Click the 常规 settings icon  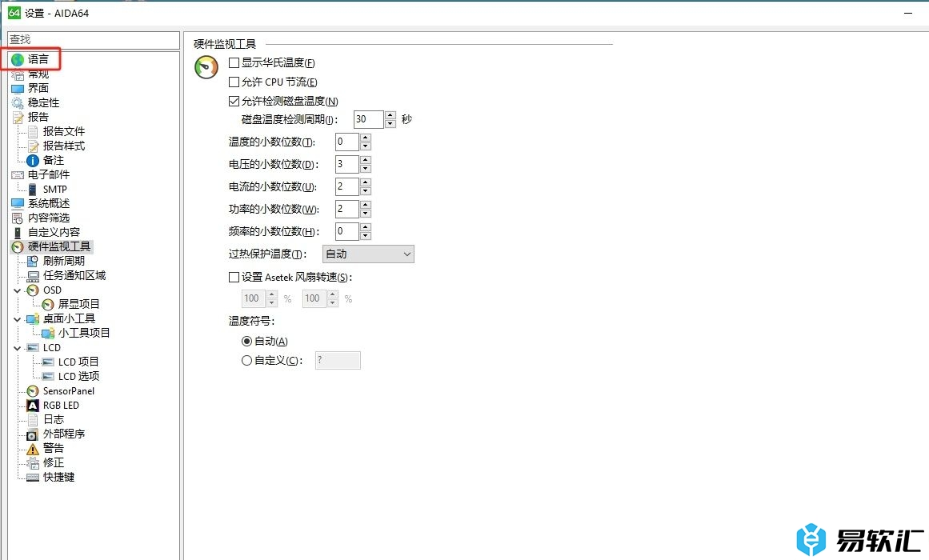click(18, 74)
